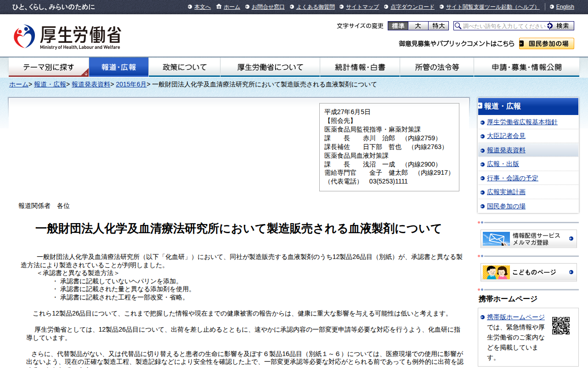Viewport: 588px width, 368px height.
Task: Open the 携帯版ホームページ link
Action: [x=516, y=317]
